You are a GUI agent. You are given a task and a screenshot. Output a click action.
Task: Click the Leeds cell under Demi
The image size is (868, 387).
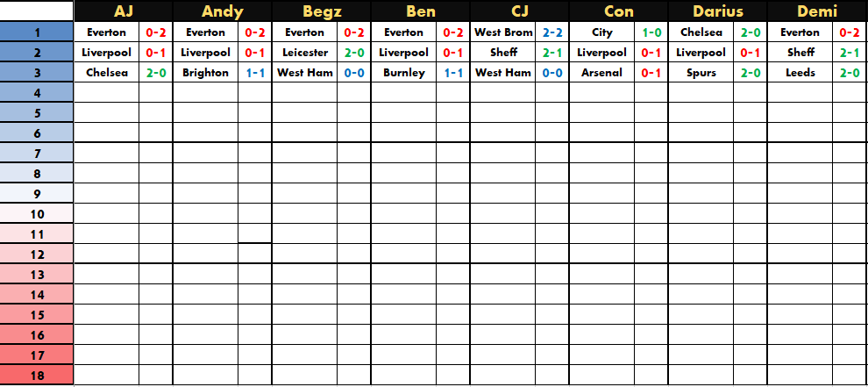click(x=800, y=73)
